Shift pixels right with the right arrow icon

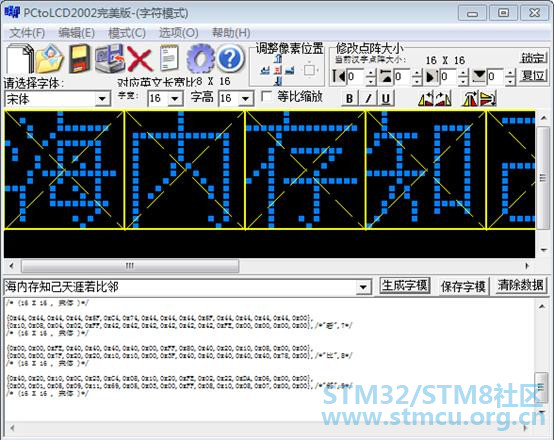[290, 70]
